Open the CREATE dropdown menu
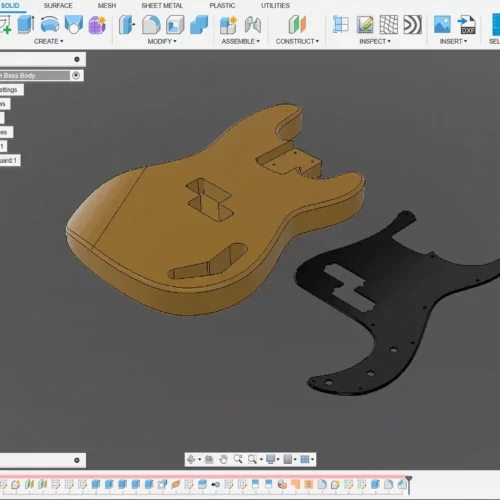The height and width of the screenshot is (500, 500). 48,41
